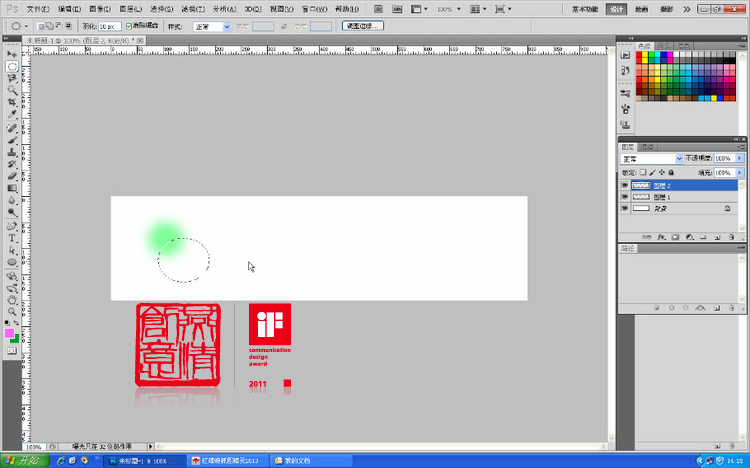Open the 编辑(E) menu
Viewport: 750px width, 468px height.
click(69, 9)
